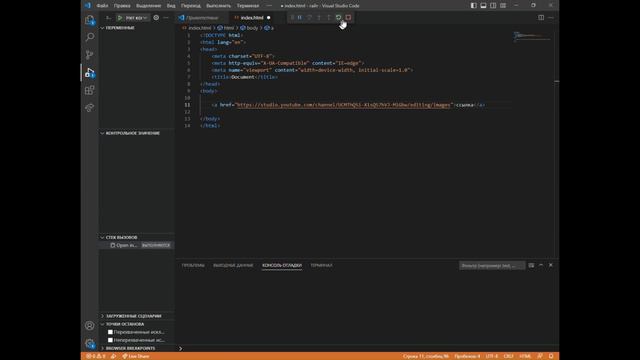This screenshot has height=360, width=640.
Task: Collapse the КОНТРОЛЬНОЕ ЗНАЧЕНИЕ section
Action: tap(137, 133)
